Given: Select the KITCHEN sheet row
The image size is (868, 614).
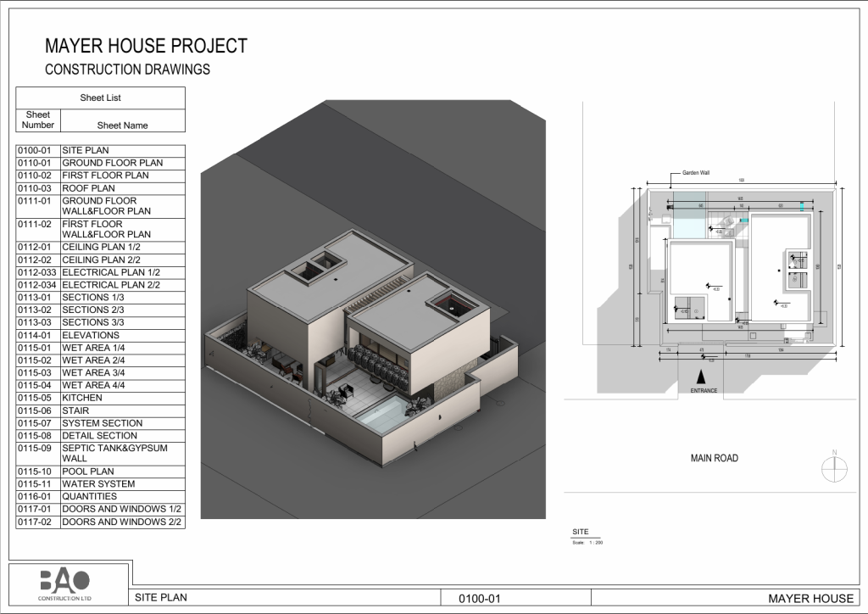Looking at the screenshot, I should coord(100,398).
